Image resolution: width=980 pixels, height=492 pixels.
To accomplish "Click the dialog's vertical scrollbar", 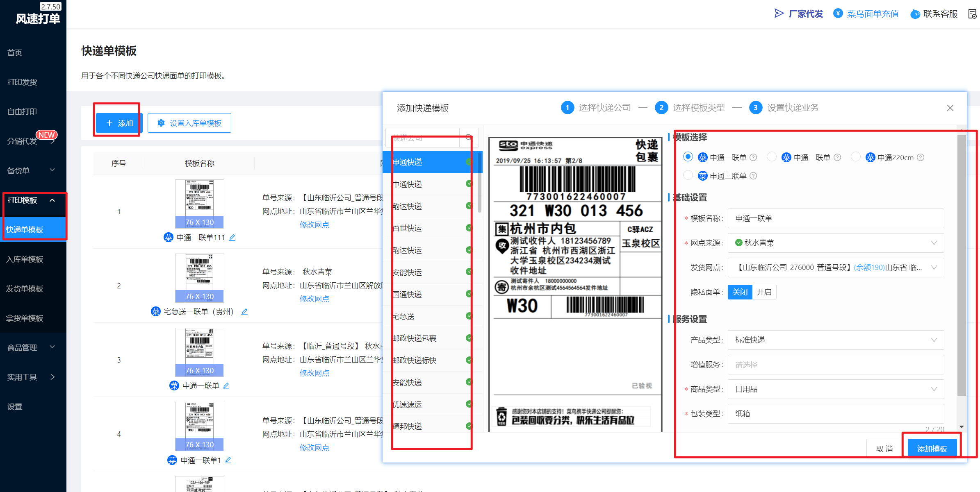I will click(x=961, y=265).
